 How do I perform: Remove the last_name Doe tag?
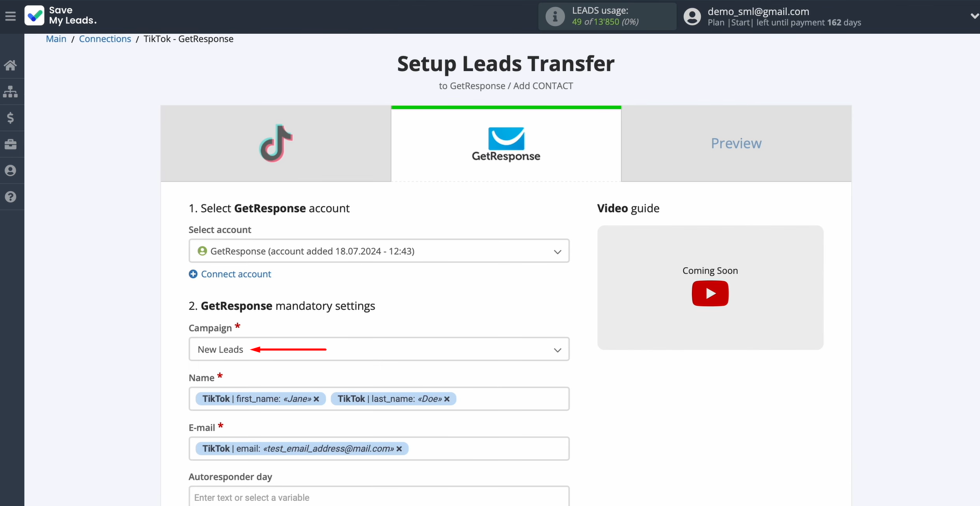pos(447,399)
